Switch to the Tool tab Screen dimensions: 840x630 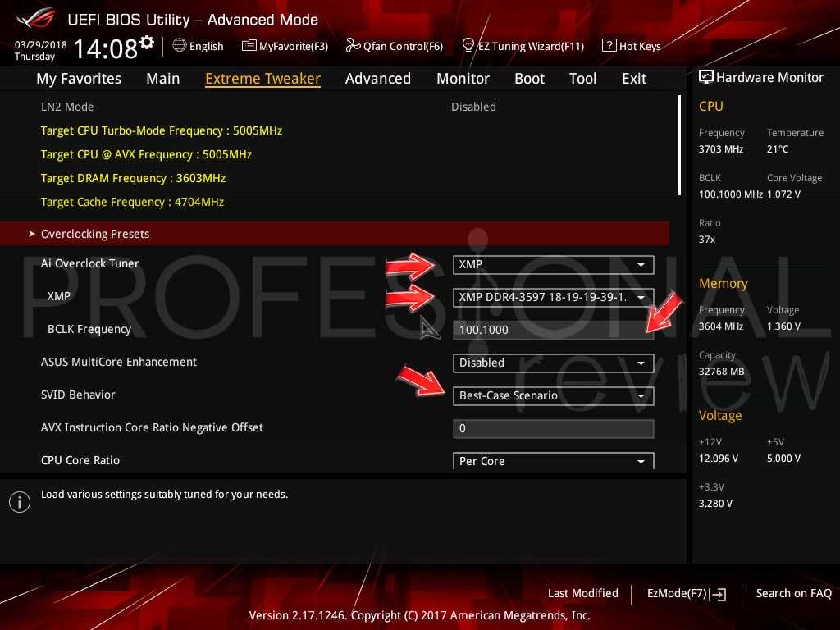point(582,79)
